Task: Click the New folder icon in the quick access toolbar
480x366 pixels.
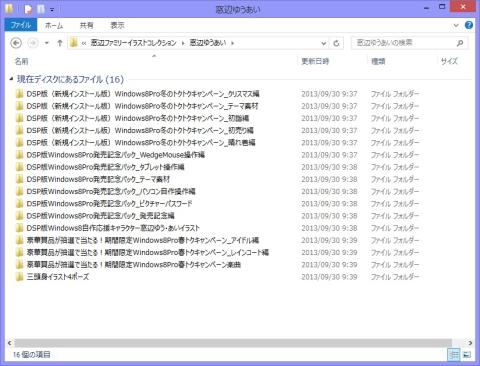Action: (x=41, y=9)
